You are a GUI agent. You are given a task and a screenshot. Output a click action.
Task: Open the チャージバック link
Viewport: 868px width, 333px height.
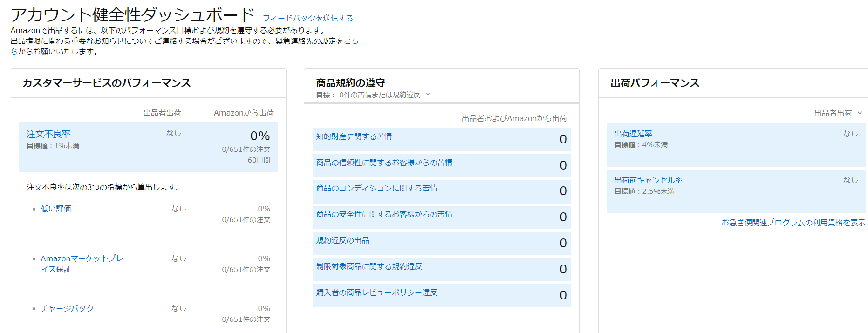(67, 308)
